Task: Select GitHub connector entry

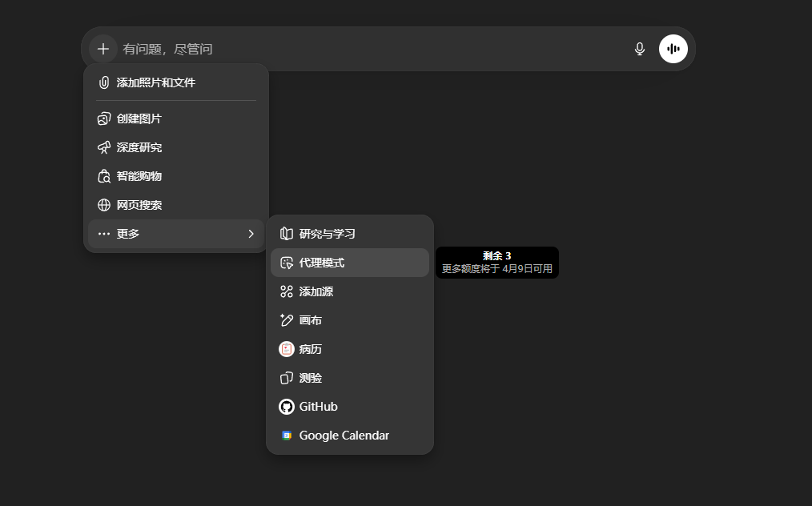Action: pyautogui.click(x=350, y=407)
